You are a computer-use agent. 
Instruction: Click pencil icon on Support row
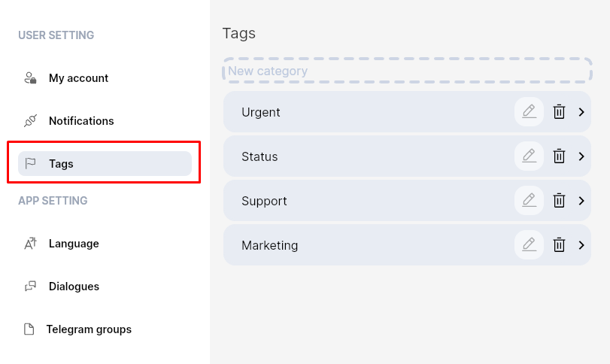[x=529, y=201]
